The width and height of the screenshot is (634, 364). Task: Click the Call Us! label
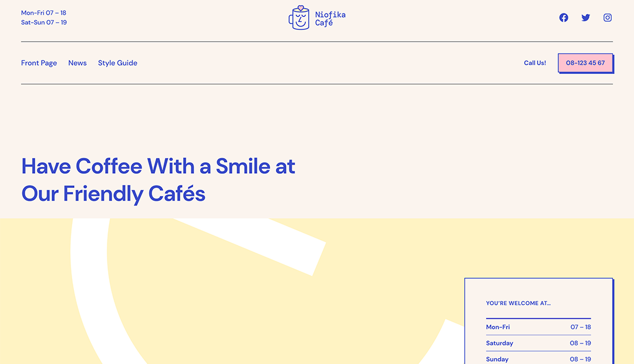(x=535, y=63)
